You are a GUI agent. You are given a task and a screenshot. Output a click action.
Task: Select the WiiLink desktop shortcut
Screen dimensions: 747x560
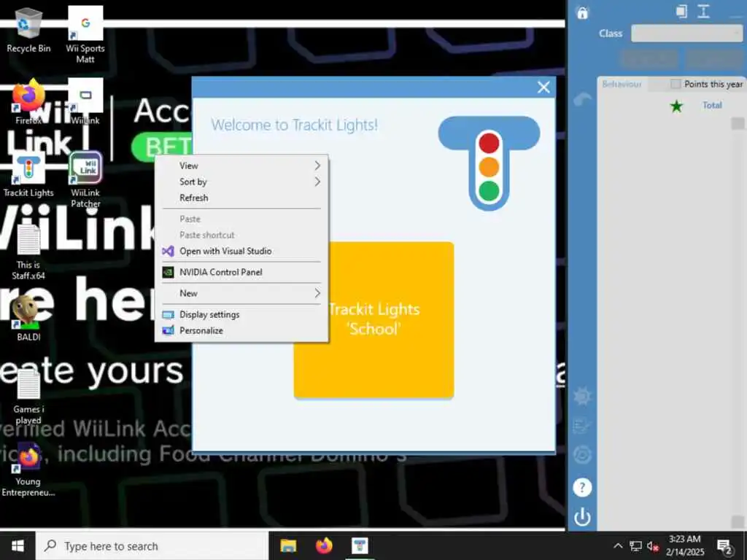coord(85,102)
